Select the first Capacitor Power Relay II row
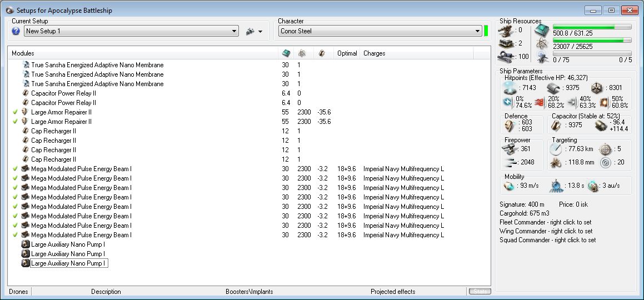Viewport: 644px width, 300px height. (x=59, y=93)
